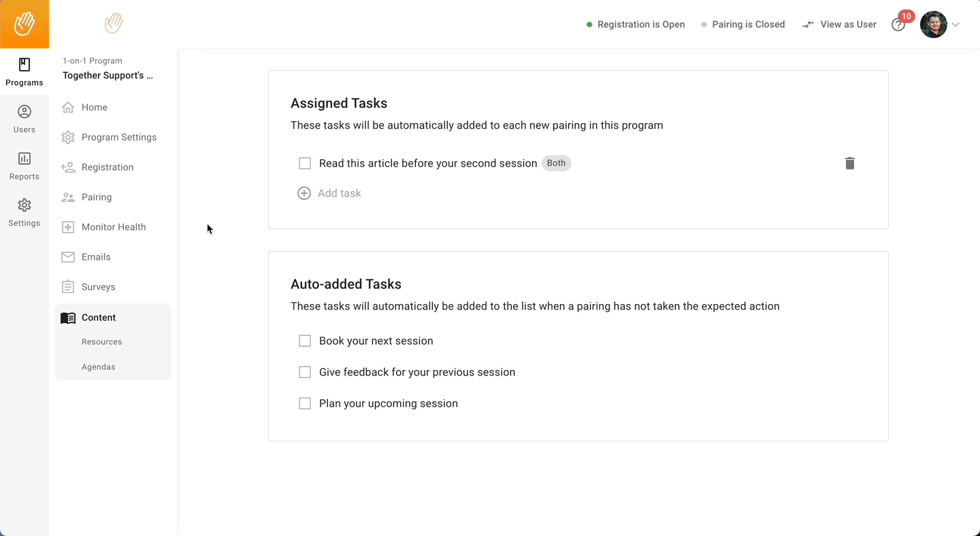980x536 pixels.
Task: Click the plus circle beside Add task
Action: 304,193
